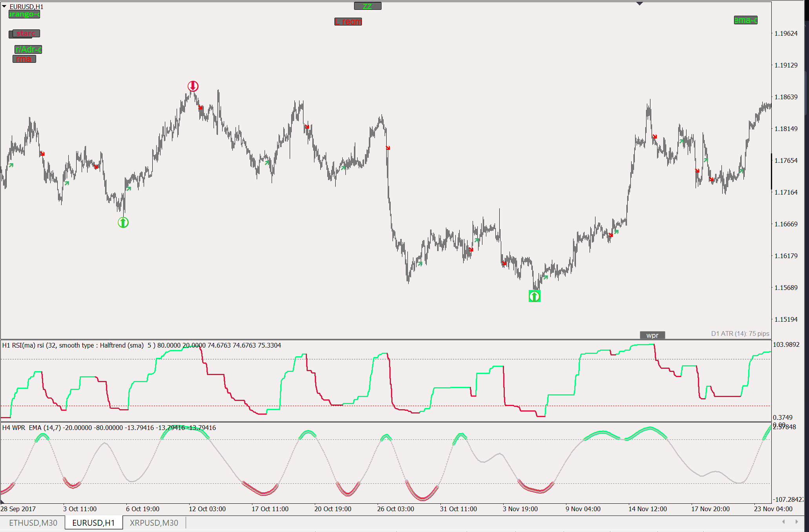Click the 'wpr' button above RSI panel
This screenshot has width=809, height=532.
[652, 335]
